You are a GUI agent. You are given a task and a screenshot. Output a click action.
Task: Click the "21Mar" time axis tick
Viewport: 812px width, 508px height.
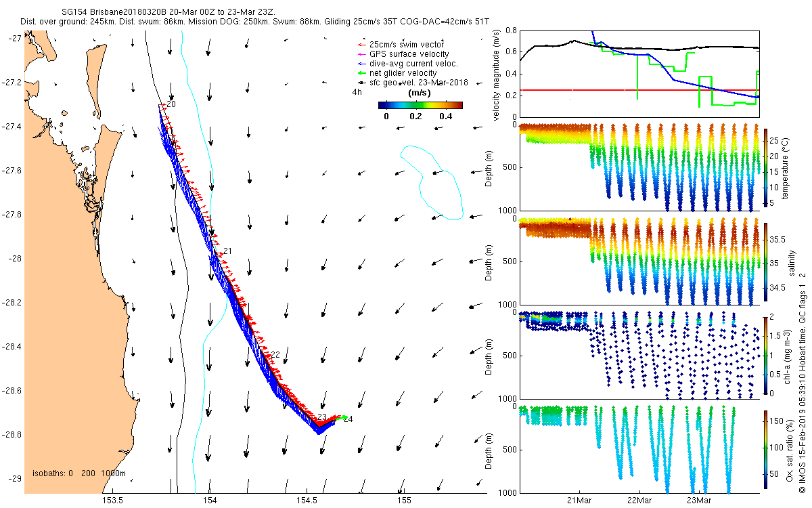click(579, 501)
